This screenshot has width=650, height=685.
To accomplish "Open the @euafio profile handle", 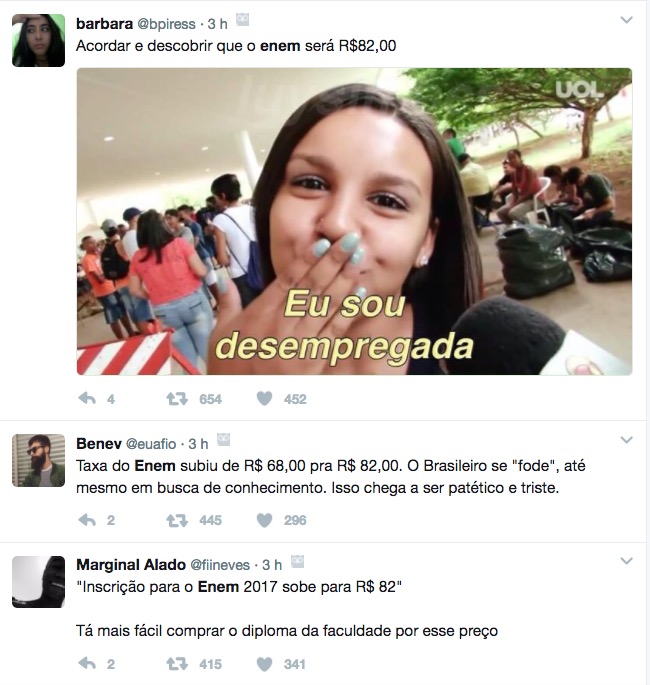I will click(151, 444).
